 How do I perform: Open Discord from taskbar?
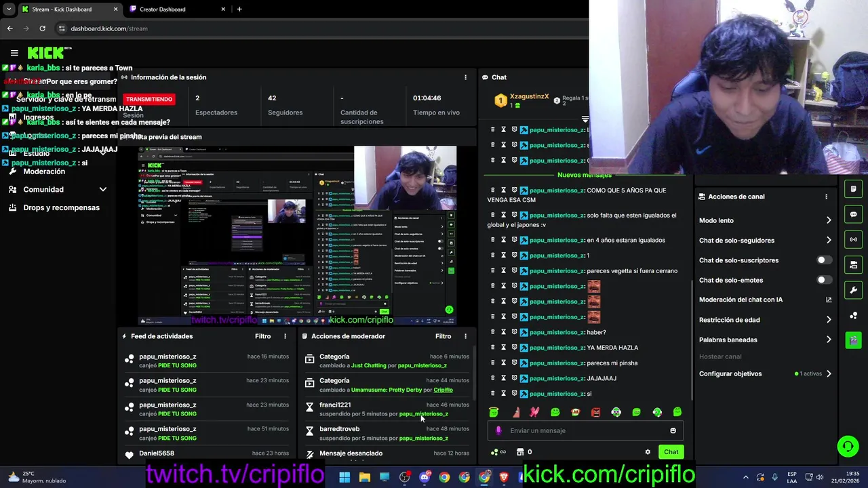click(x=425, y=477)
